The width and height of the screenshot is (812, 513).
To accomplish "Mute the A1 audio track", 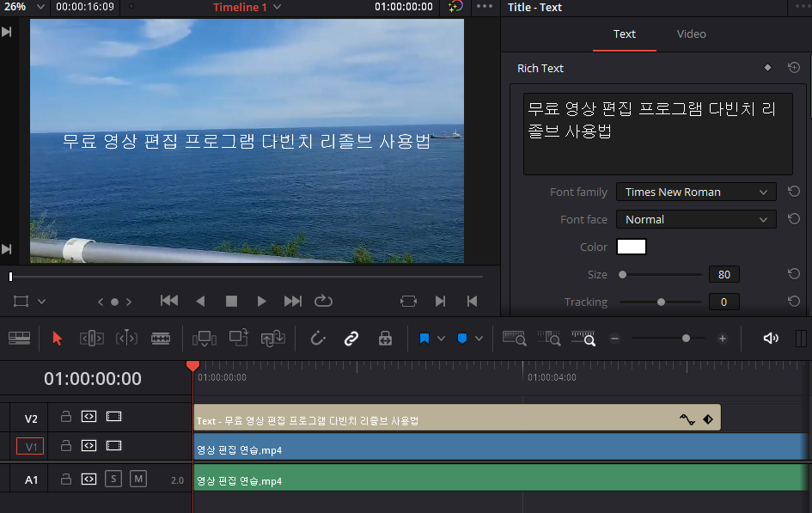I will [138, 479].
